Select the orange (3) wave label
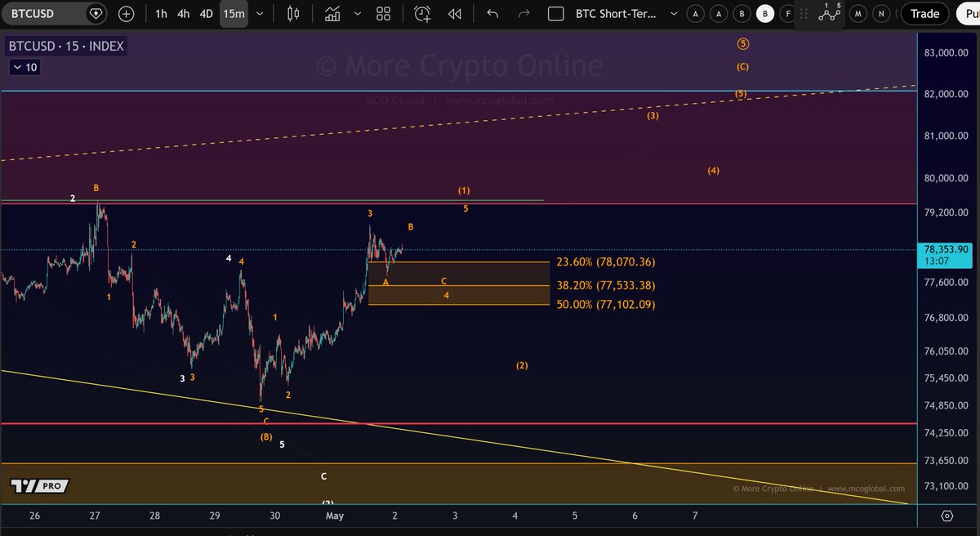Viewport: 980px width, 536px height. 653,115
